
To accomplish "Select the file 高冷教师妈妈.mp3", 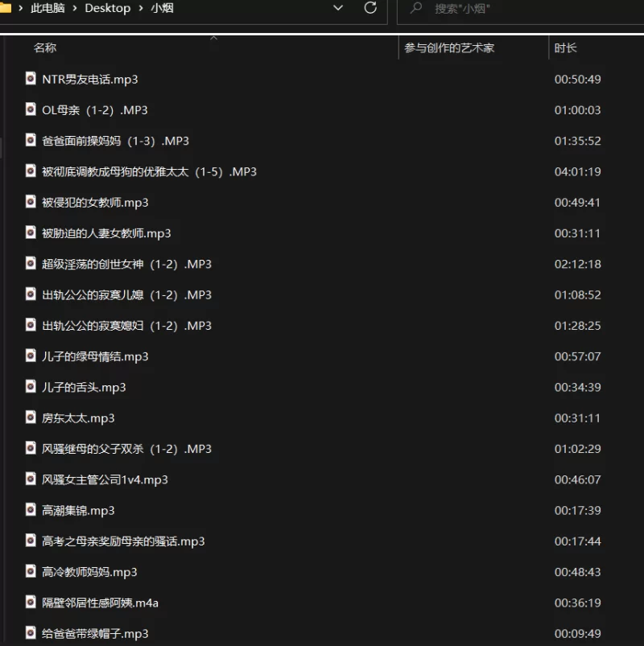I will tap(89, 572).
